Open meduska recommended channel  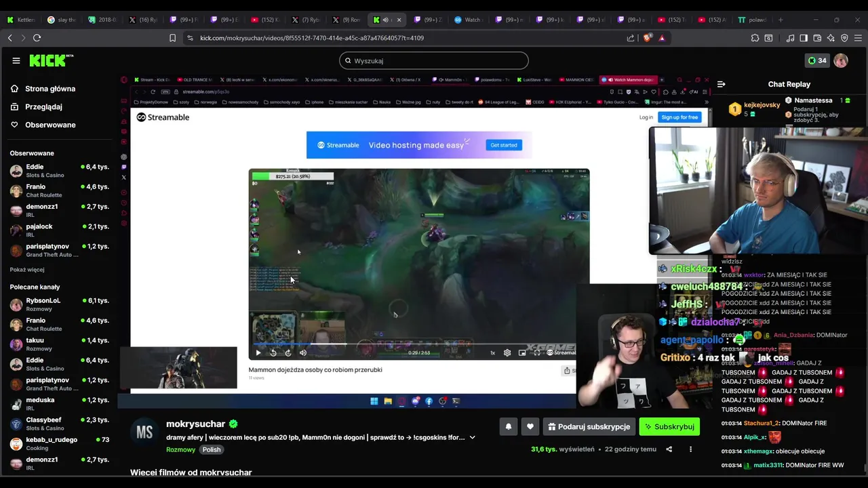pyautogui.click(x=60, y=404)
